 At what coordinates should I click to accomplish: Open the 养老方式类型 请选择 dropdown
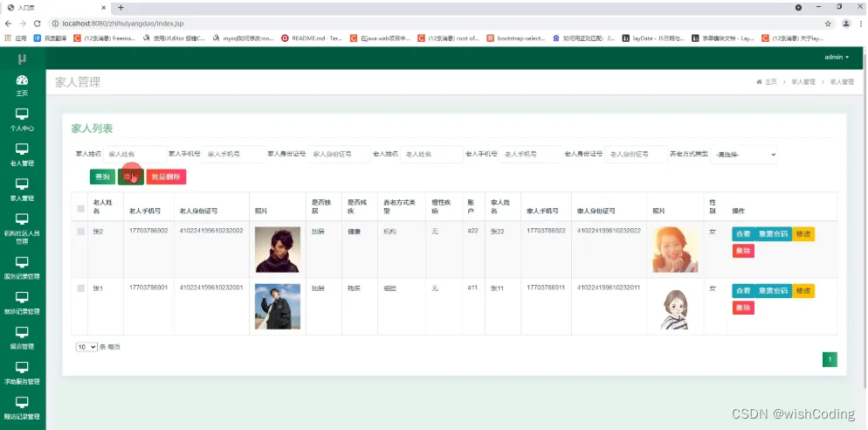pyautogui.click(x=744, y=155)
